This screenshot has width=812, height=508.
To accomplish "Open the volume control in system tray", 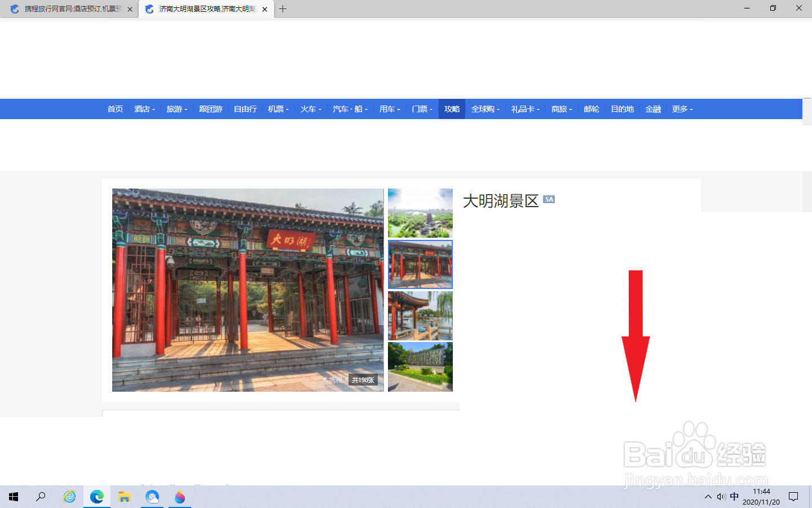I will pos(721,497).
